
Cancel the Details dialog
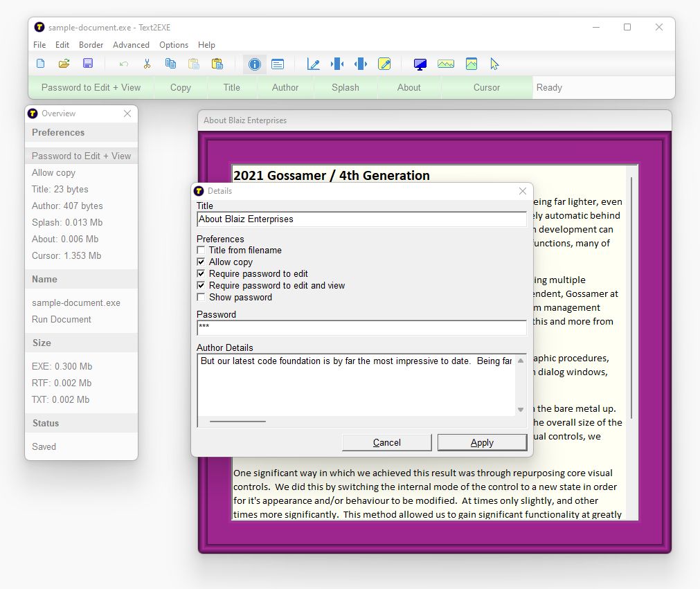(x=386, y=442)
